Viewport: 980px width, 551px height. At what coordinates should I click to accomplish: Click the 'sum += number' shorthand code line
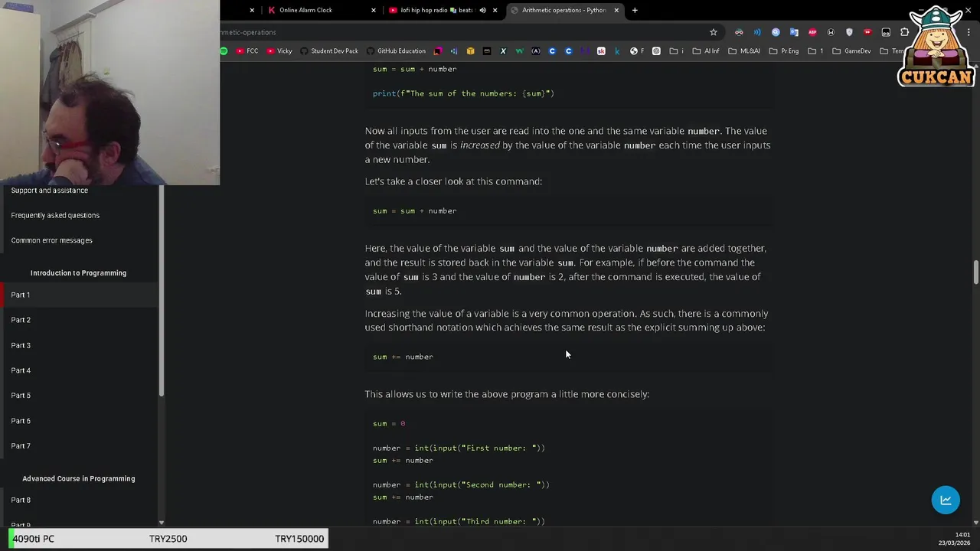pos(403,357)
